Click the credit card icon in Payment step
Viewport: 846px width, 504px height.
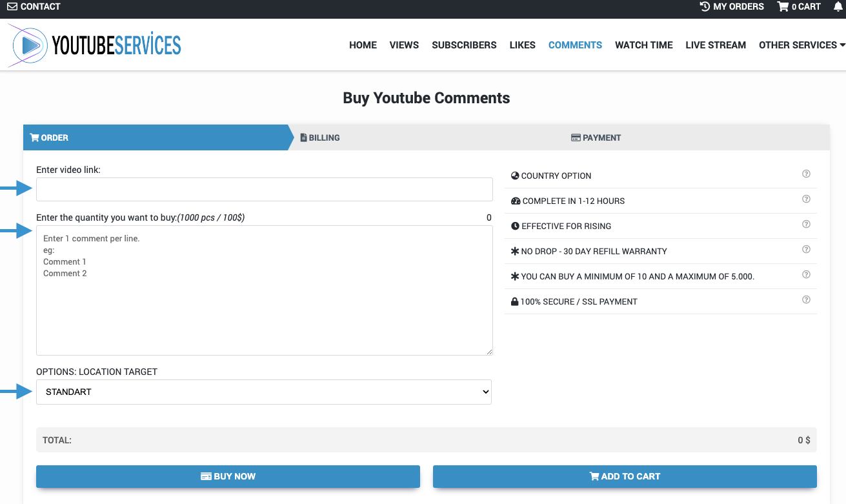576,137
